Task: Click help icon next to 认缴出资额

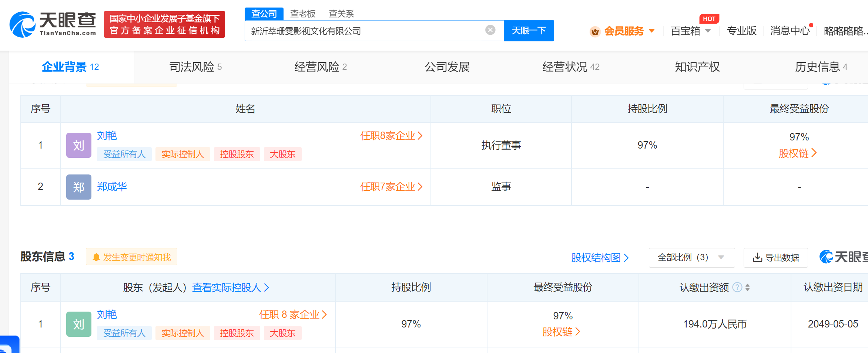Action: (x=737, y=287)
